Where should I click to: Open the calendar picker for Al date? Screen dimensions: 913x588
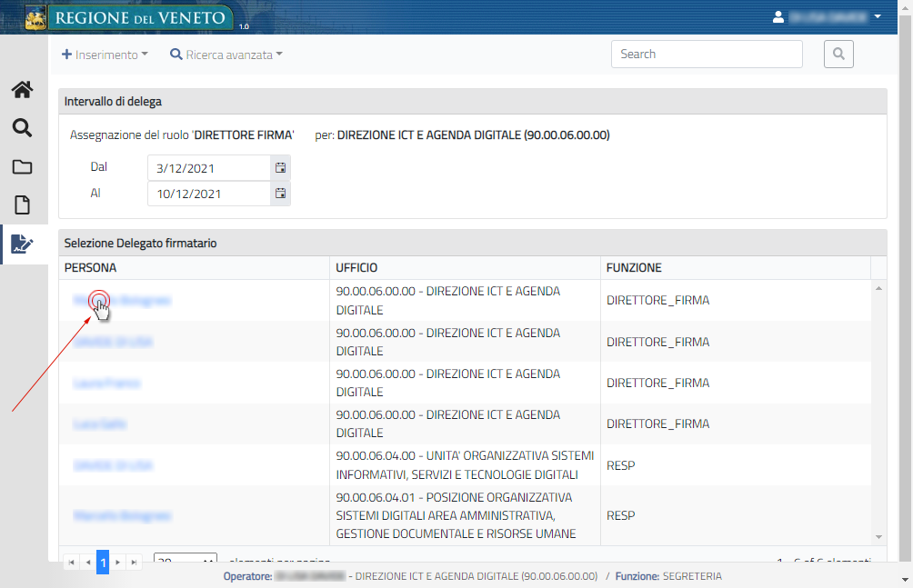click(x=280, y=194)
